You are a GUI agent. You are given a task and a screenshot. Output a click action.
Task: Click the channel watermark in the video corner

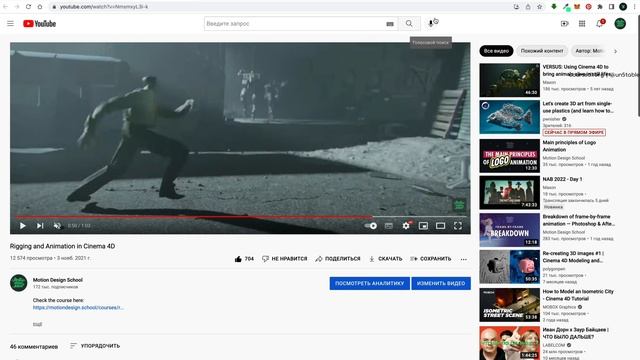point(459,205)
